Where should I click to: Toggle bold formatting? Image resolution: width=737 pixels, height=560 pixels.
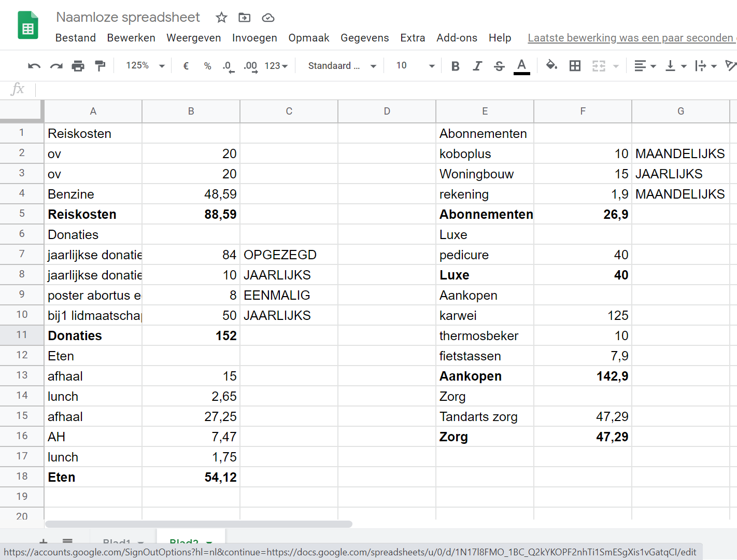[456, 66]
